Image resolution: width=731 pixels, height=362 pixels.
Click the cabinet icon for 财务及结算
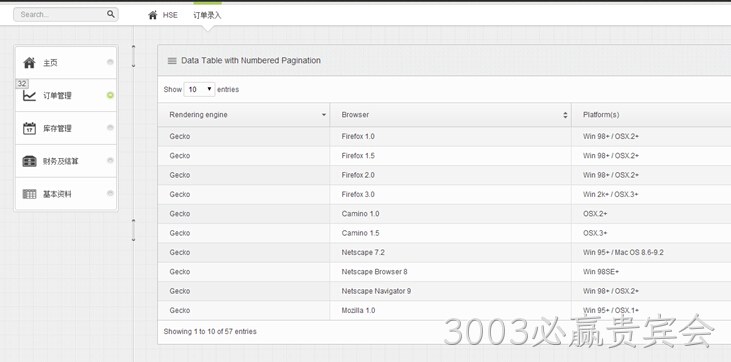(x=29, y=161)
